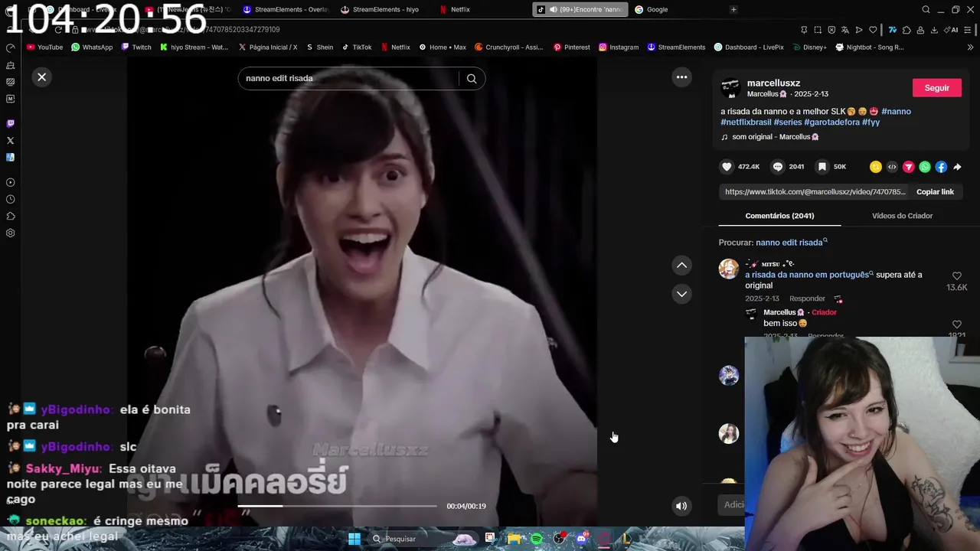This screenshot has width=980, height=551.
Task: Switch to Comentários (2041) tab
Action: [779, 216]
